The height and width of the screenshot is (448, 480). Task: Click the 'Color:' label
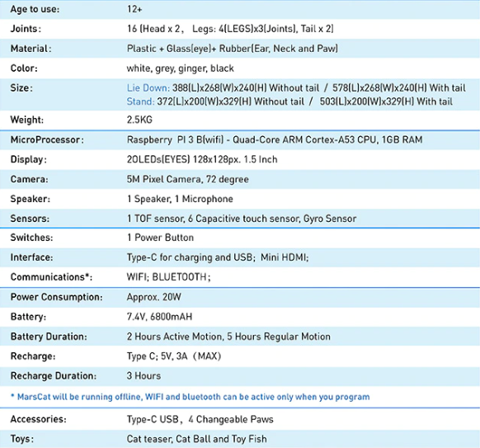[24, 68]
